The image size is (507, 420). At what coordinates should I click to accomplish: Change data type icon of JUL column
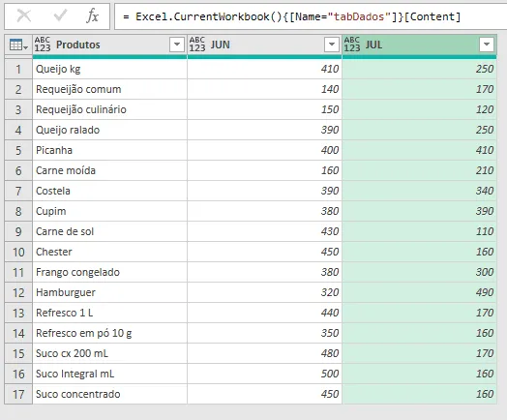352,45
